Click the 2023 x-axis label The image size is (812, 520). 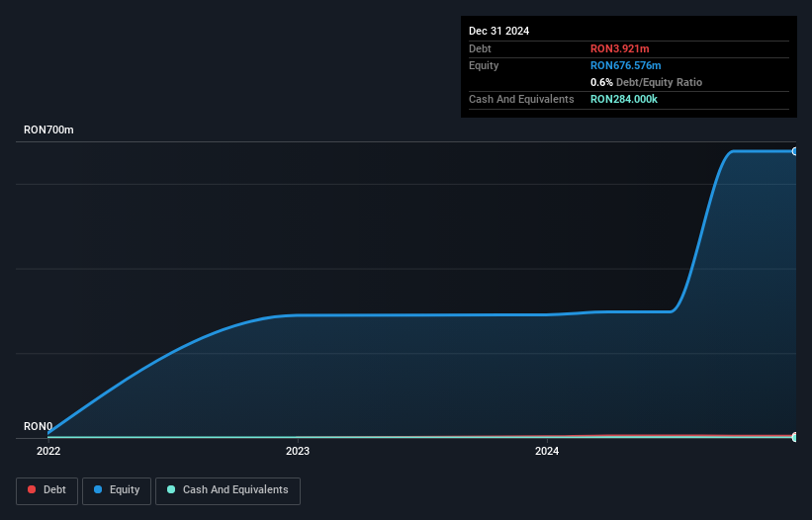click(x=298, y=451)
